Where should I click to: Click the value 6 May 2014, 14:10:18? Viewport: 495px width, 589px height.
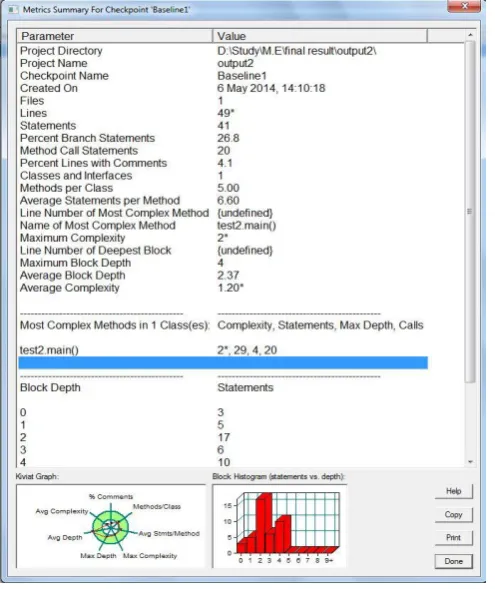coord(271,88)
